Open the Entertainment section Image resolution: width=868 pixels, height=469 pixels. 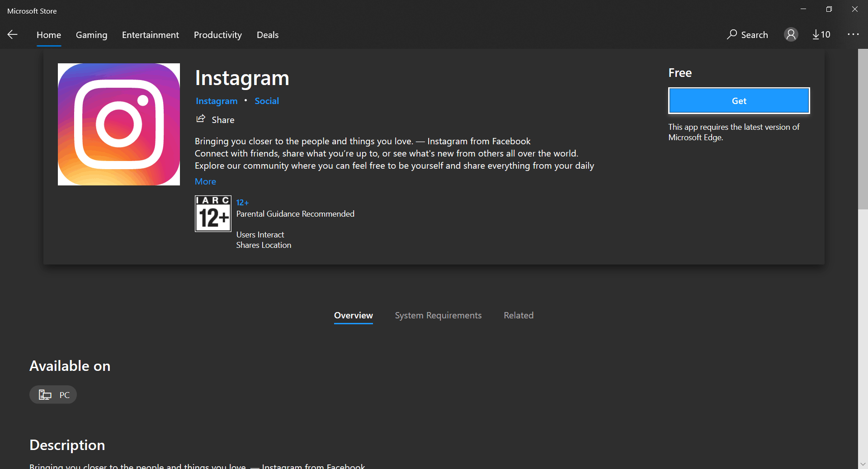151,35
